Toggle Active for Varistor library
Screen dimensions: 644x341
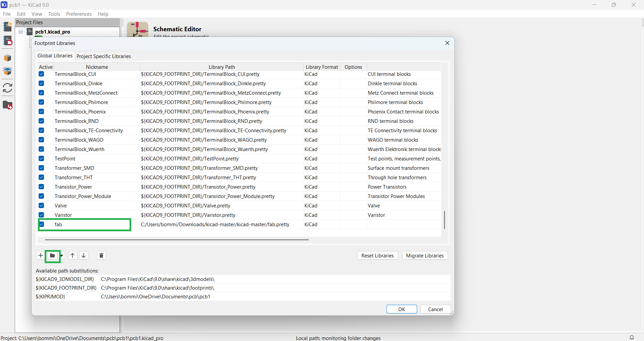(41, 215)
